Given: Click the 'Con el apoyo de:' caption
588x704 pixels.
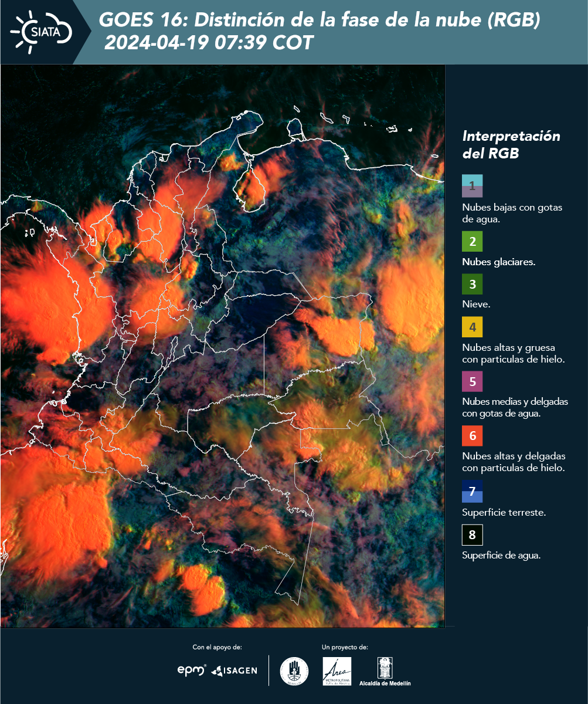Looking at the screenshot, I should (217, 647).
